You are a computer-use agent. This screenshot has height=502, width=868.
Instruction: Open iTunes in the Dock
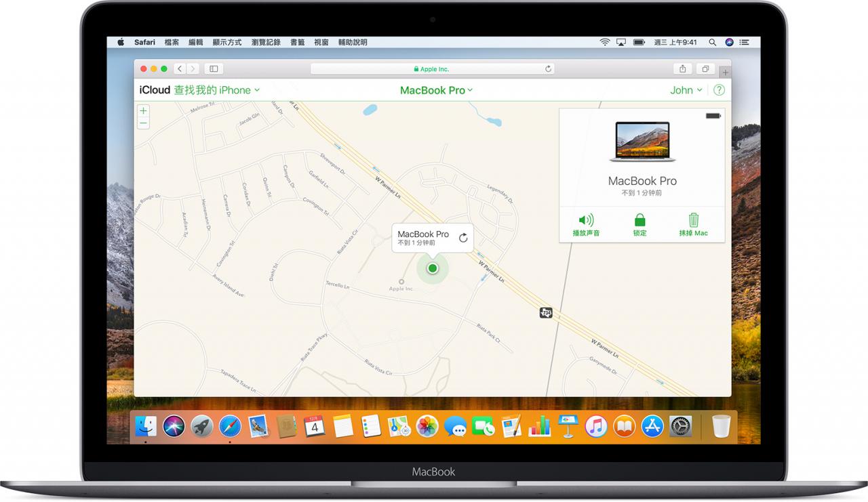click(596, 426)
